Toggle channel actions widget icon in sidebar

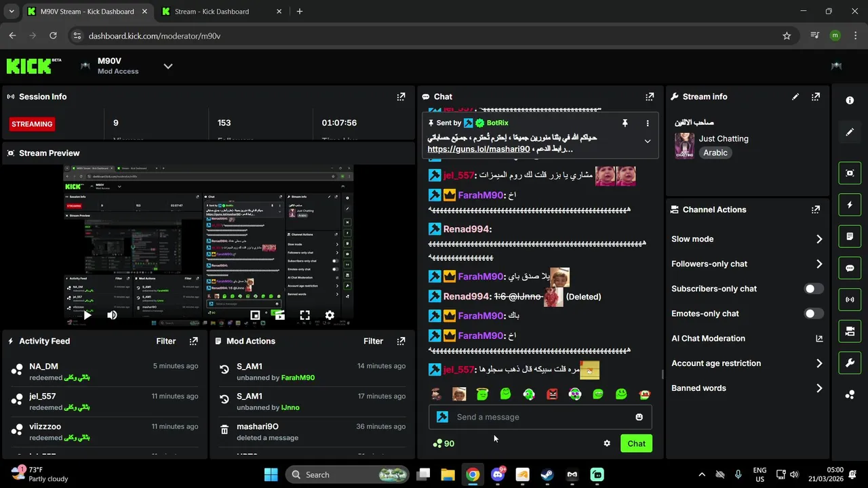click(x=850, y=331)
